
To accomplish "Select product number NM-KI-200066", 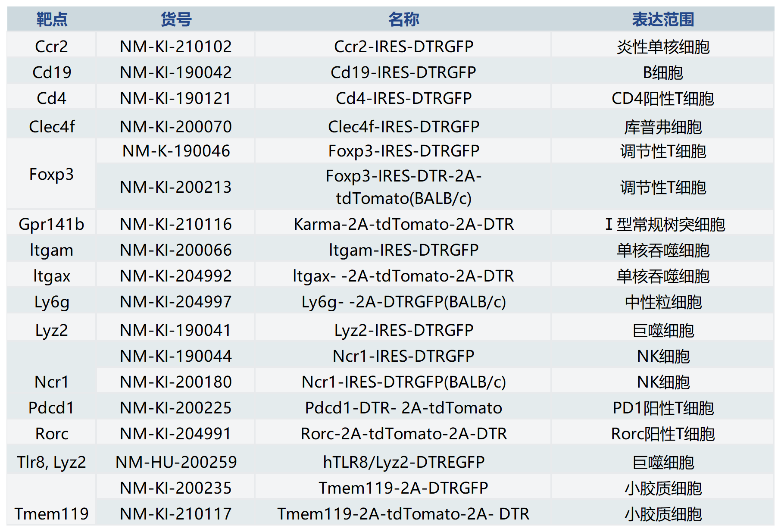I will click(x=175, y=250).
